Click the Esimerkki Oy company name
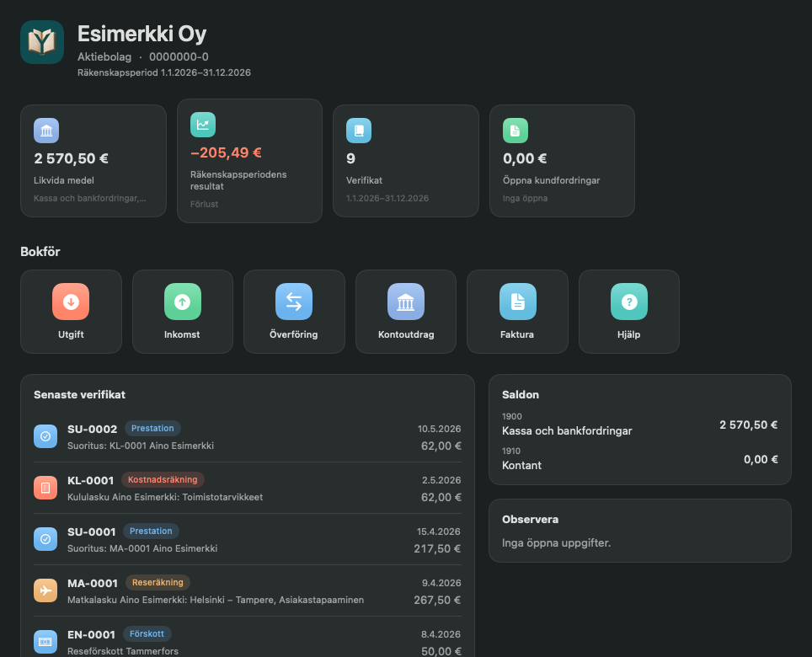The image size is (812, 657). click(x=142, y=34)
